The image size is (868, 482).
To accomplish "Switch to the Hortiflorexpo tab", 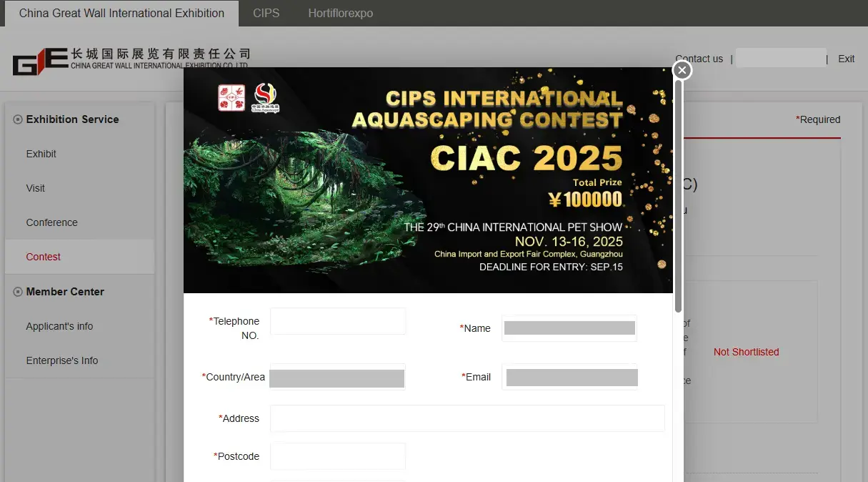I will click(340, 13).
